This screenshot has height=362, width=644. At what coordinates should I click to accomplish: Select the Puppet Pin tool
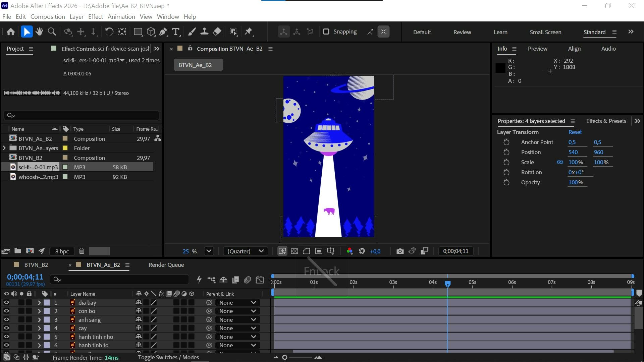click(249, 32)
